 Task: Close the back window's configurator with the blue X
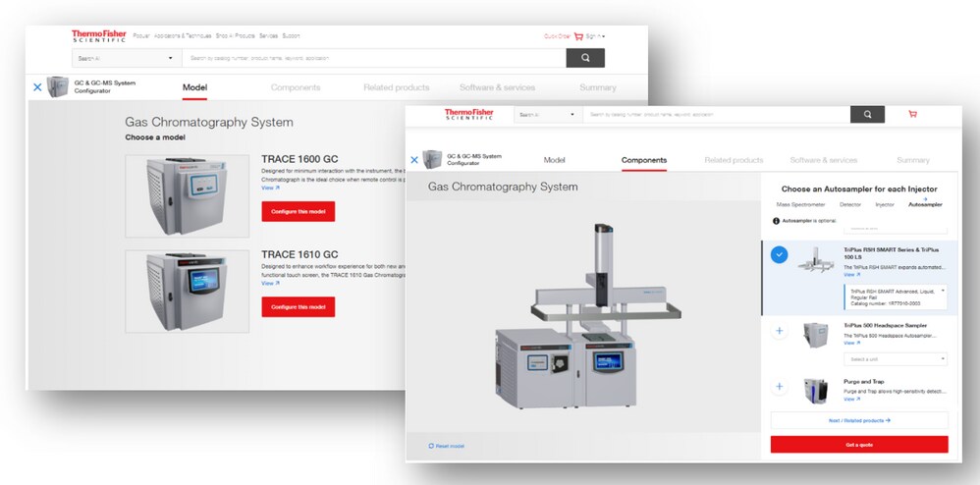tap(37, 87)
